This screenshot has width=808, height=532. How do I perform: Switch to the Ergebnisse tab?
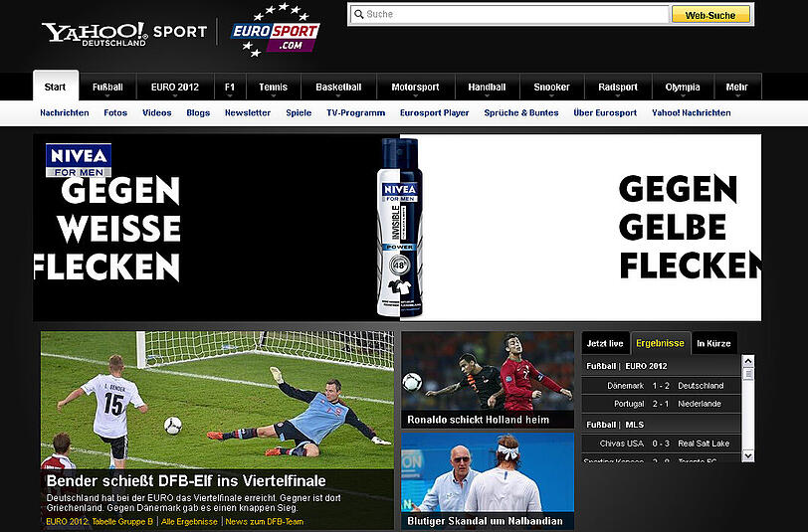[x=660, y=343]
